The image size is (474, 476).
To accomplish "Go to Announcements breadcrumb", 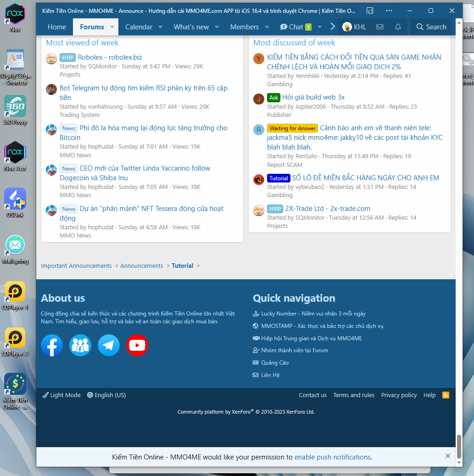I will click(x=142, y=266).
